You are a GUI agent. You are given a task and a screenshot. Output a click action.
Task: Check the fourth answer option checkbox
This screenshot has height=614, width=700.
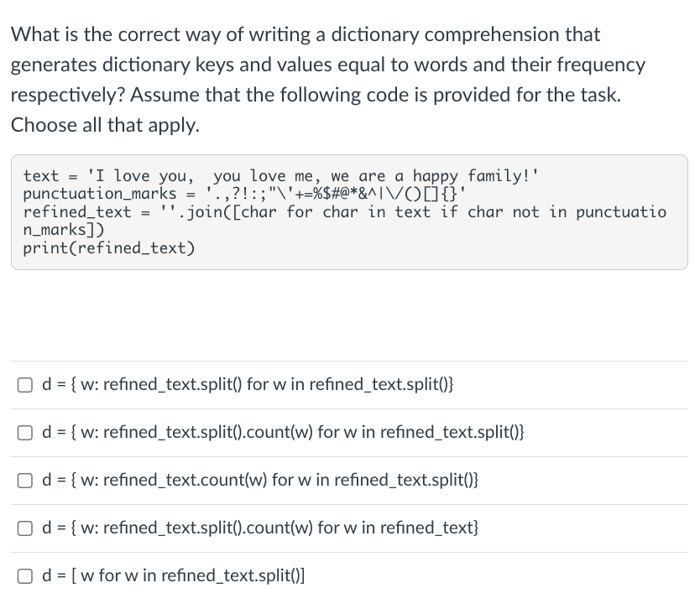pos(25,528)
